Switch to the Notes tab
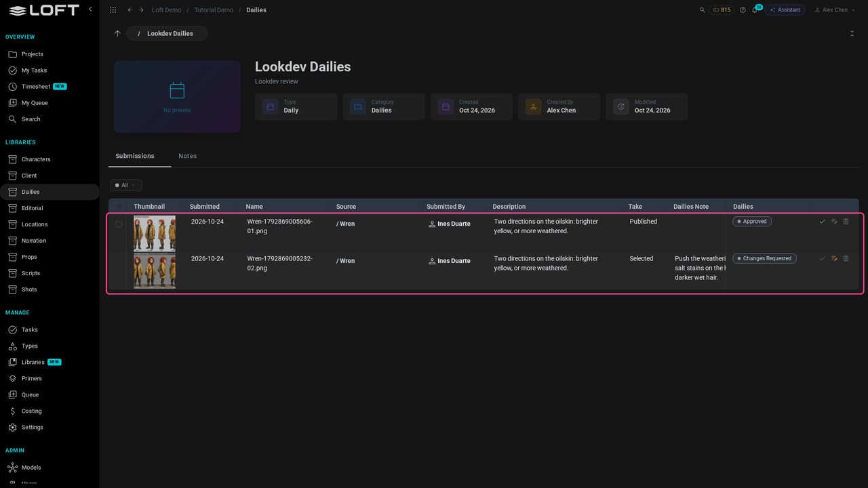The image size is (868, 488). (188, 156)
